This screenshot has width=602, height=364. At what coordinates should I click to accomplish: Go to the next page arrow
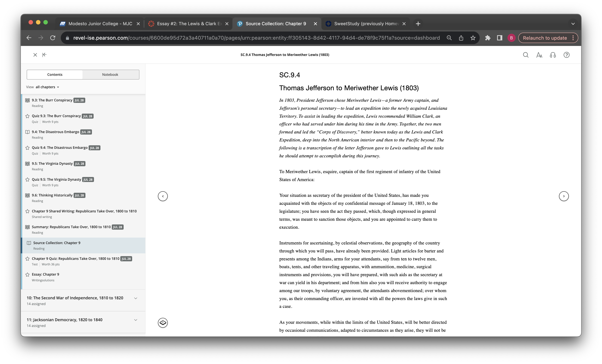pyautogui.click(x=564, y=196)
